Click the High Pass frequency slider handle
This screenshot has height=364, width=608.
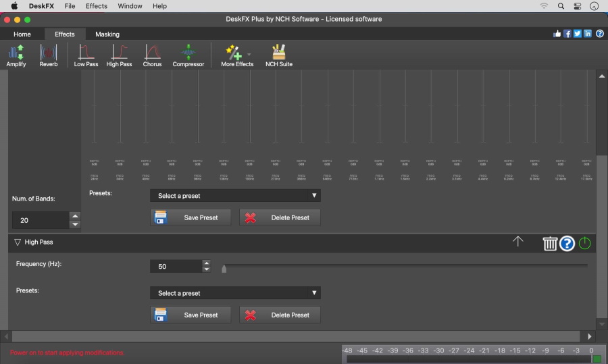[224, 268]
